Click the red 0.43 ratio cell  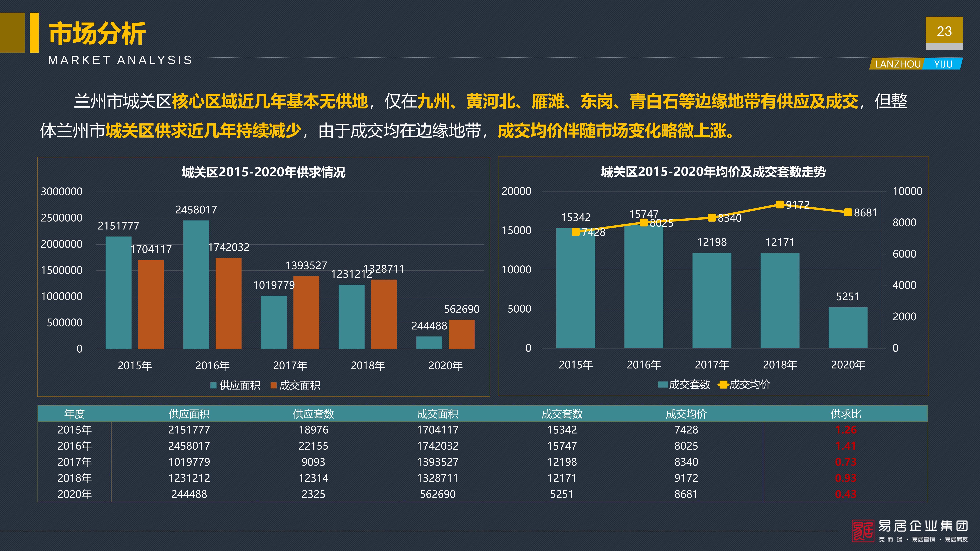[x=846, y=494]
